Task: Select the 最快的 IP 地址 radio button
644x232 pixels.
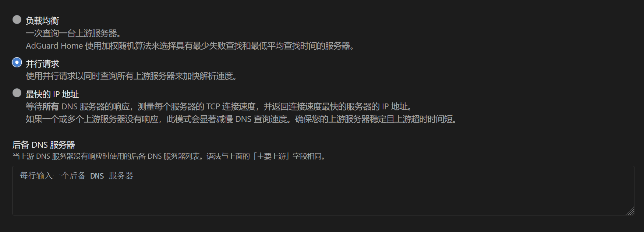Action: 17,93
